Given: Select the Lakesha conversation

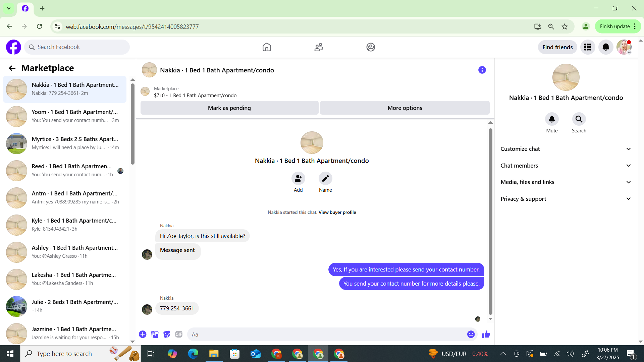Looking at the screenshot, I should click(x=65, y=279).
